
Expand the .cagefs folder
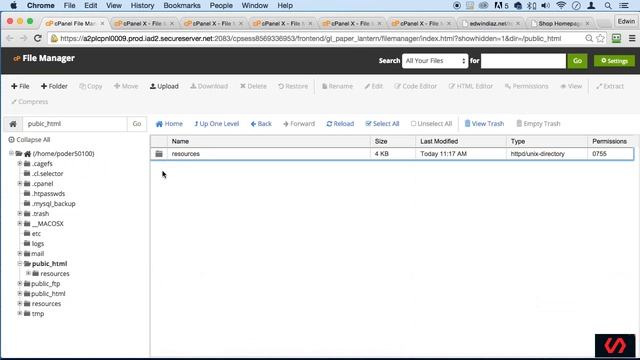(x=20, y=163)
